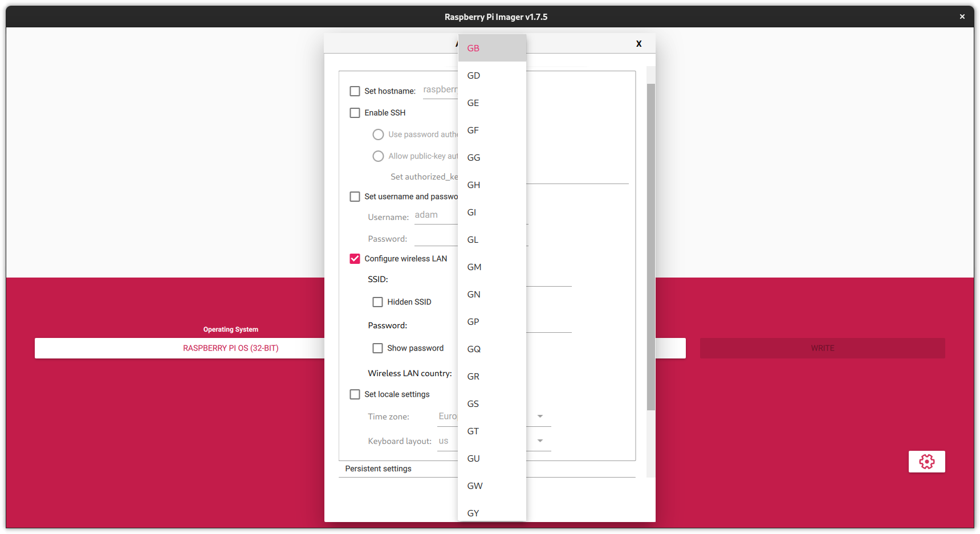Select GW country code
The width and height of the screenshot is (980, 534).
click(x=492, y=486)
